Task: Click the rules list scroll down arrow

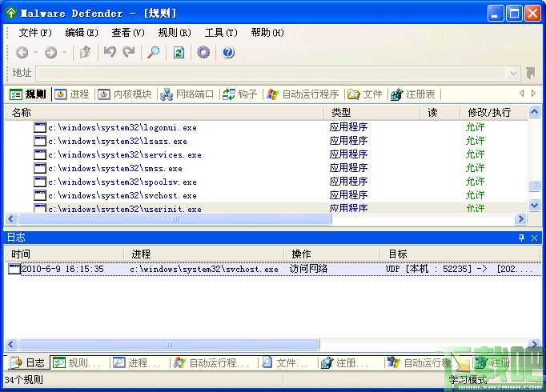Action: 534,205
